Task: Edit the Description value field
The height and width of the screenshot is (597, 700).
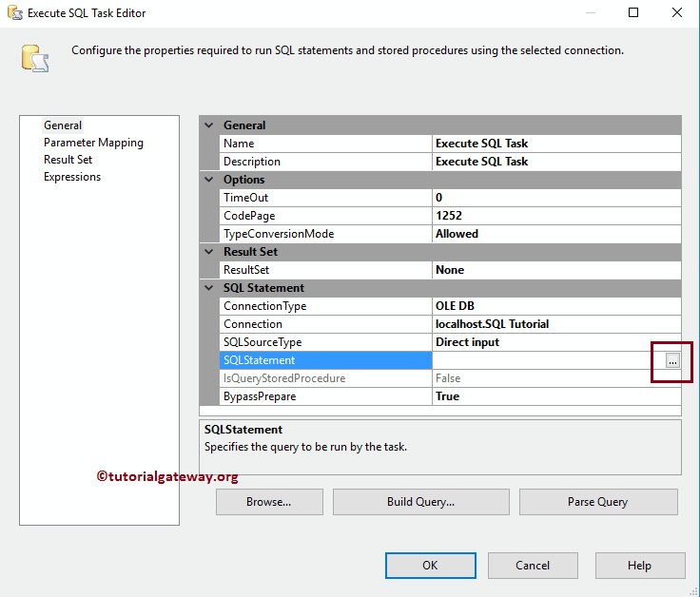Action: pos(556,162)
